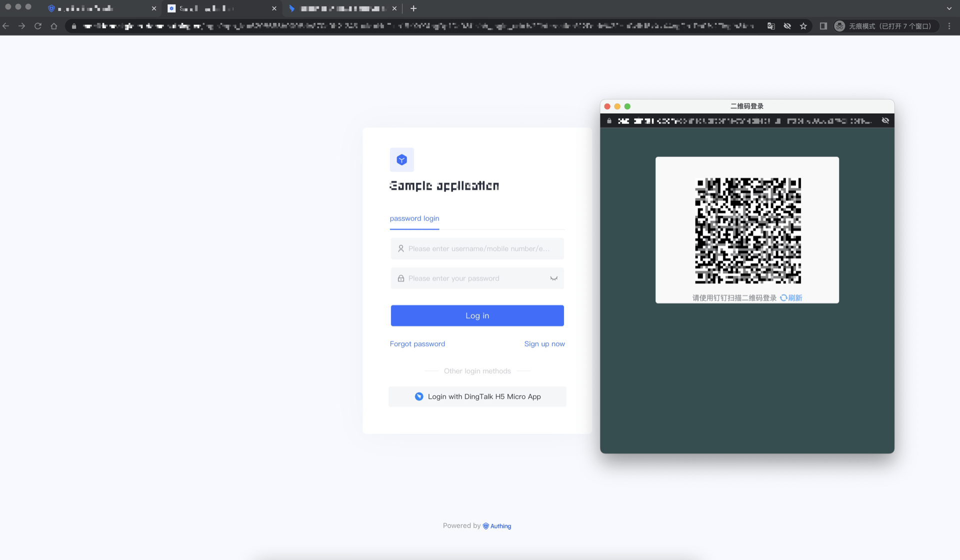This screenshot has height=560, width=960.
Task: Switch to the password login tab
Action: 414,218
